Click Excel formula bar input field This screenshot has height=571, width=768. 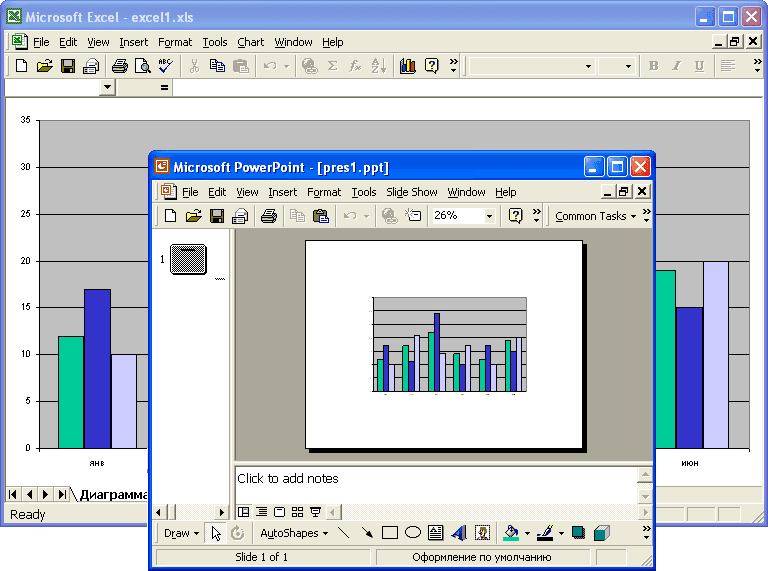[x=467, y=88]
